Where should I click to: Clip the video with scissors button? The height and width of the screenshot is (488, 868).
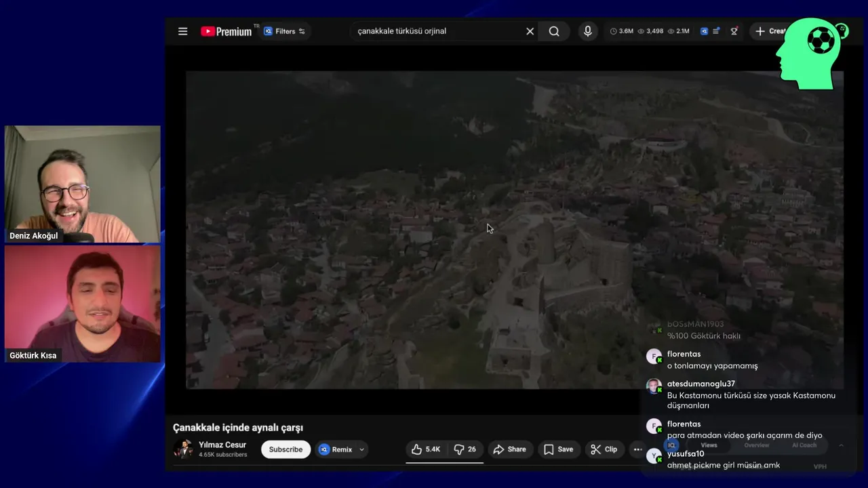(x=604, y=449)
